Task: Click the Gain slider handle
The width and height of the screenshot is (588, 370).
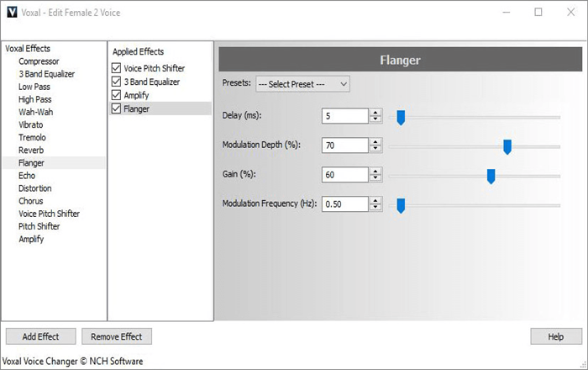Action: tap(491, 176)
